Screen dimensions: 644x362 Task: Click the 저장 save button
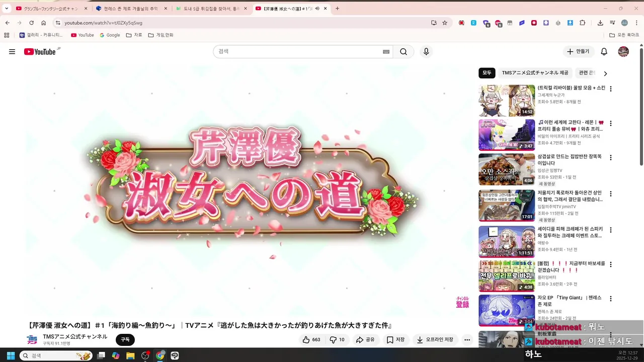[395, 340]
